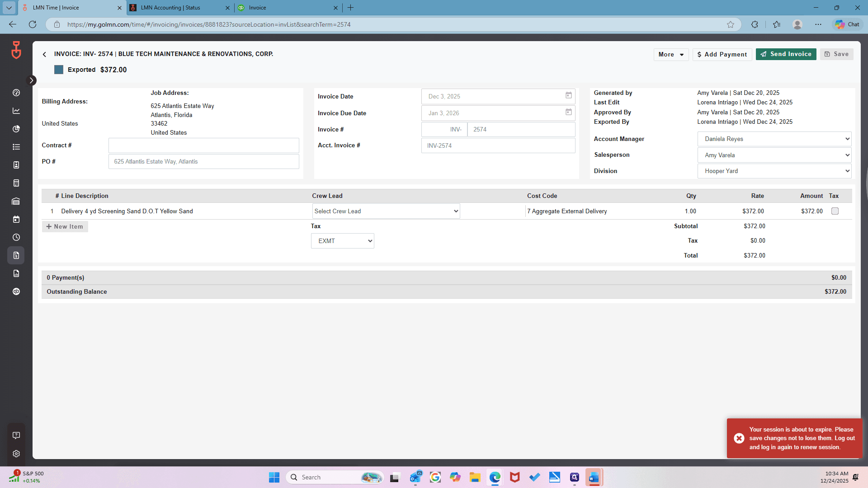868x488 pixels.
Task: Open the line chart icon in sidebar
Action: (x=16, y=111)
